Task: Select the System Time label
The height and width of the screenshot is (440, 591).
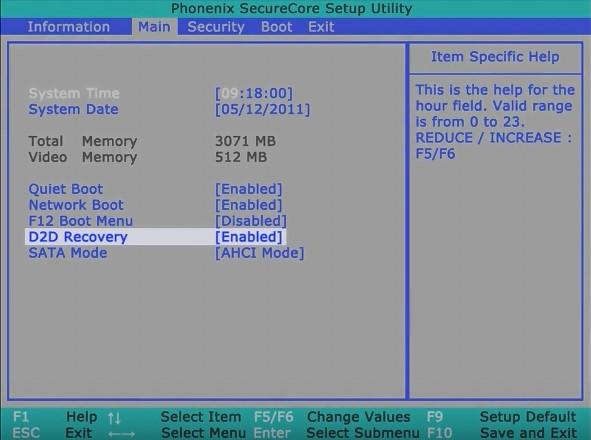Action: point(74,93)
